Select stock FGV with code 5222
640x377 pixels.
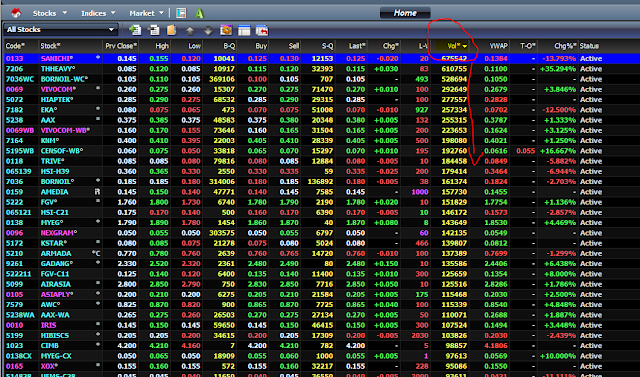pyautogui.click(x=49, y=202)
